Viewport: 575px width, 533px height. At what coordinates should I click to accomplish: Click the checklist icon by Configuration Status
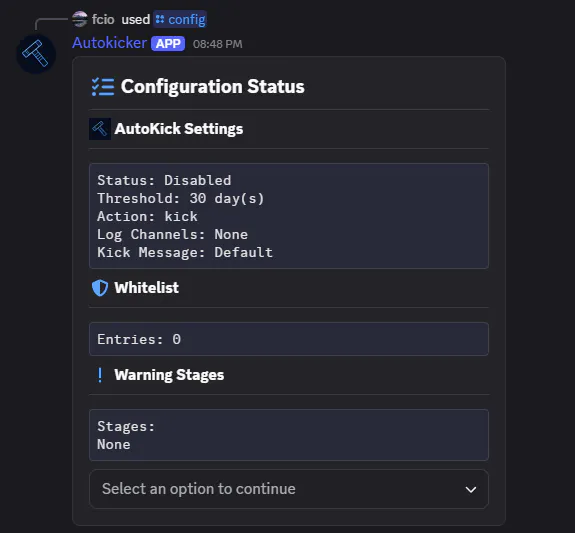pyautogui.click(x=103, y=87)
